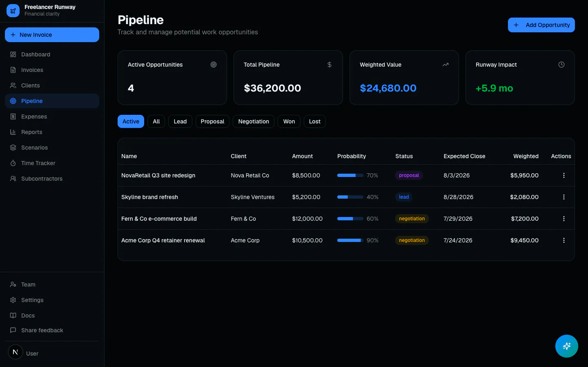Click the Scenarios layers icon

13,148
